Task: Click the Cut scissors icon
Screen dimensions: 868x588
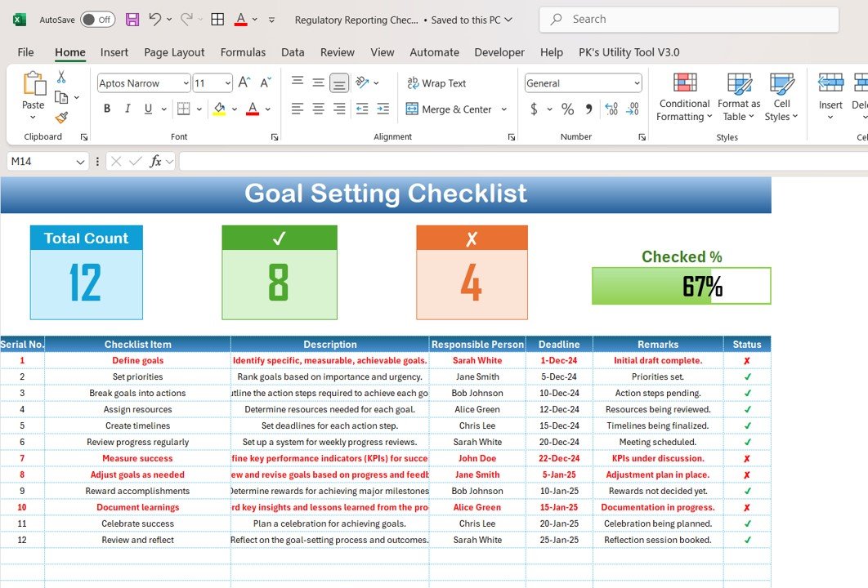Action: coord(61,77)
